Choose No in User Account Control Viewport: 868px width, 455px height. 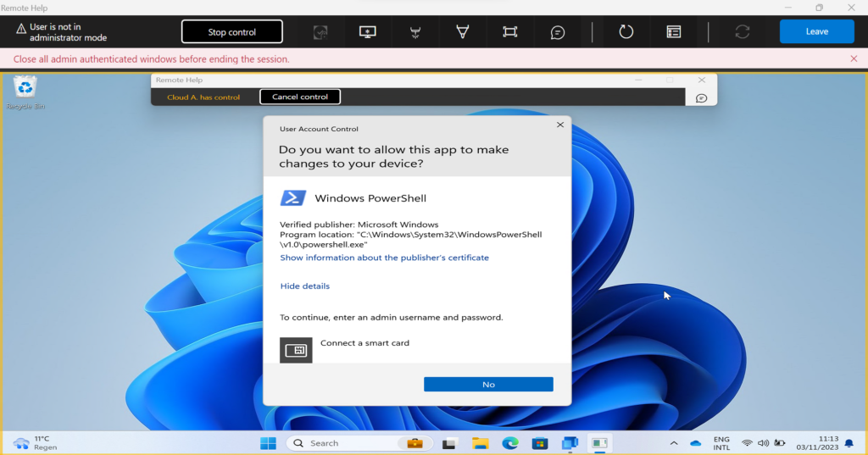pos(488,384)
